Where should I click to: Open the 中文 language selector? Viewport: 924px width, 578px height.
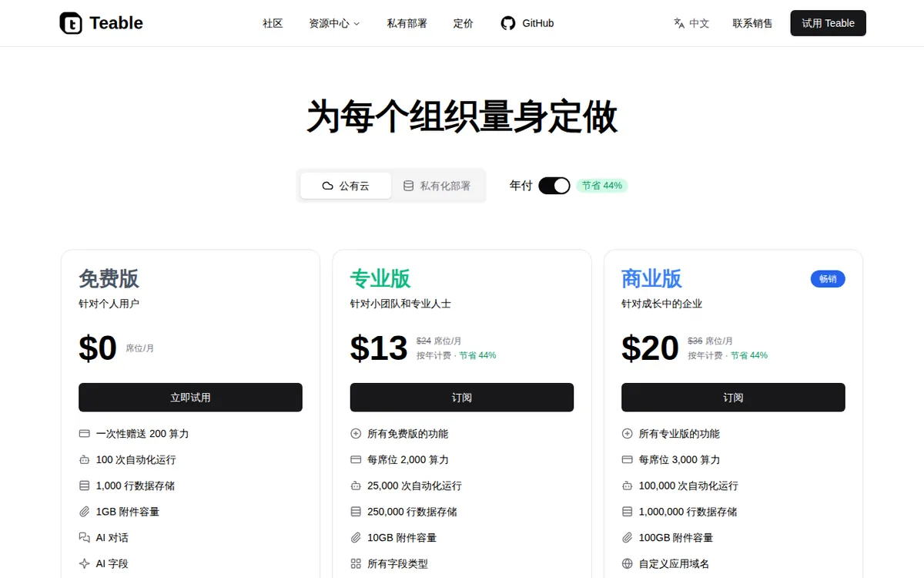691,23
